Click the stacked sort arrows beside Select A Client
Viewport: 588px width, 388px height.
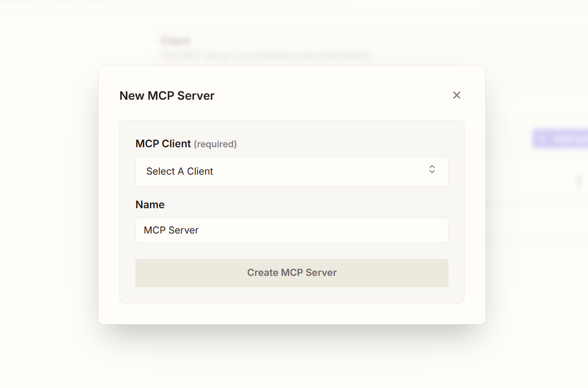(432, 169)
